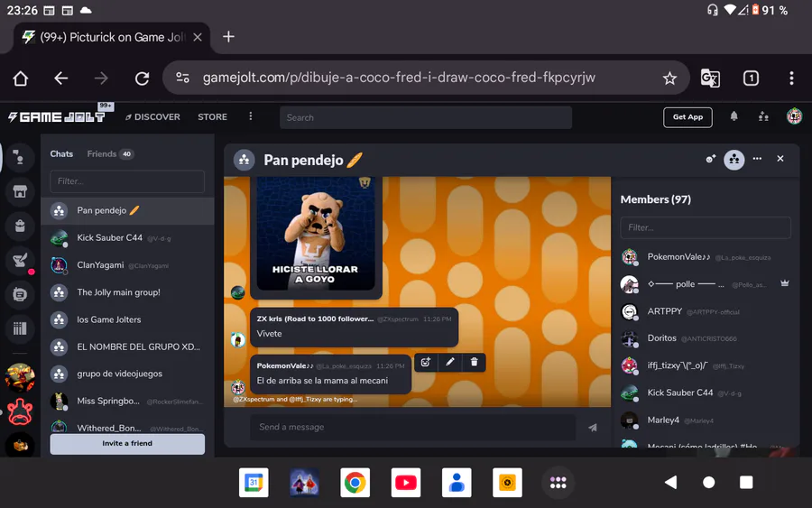Open the tab switcher showing 1 tab
This screenshot has height=508, width=812.
[751, 79]
